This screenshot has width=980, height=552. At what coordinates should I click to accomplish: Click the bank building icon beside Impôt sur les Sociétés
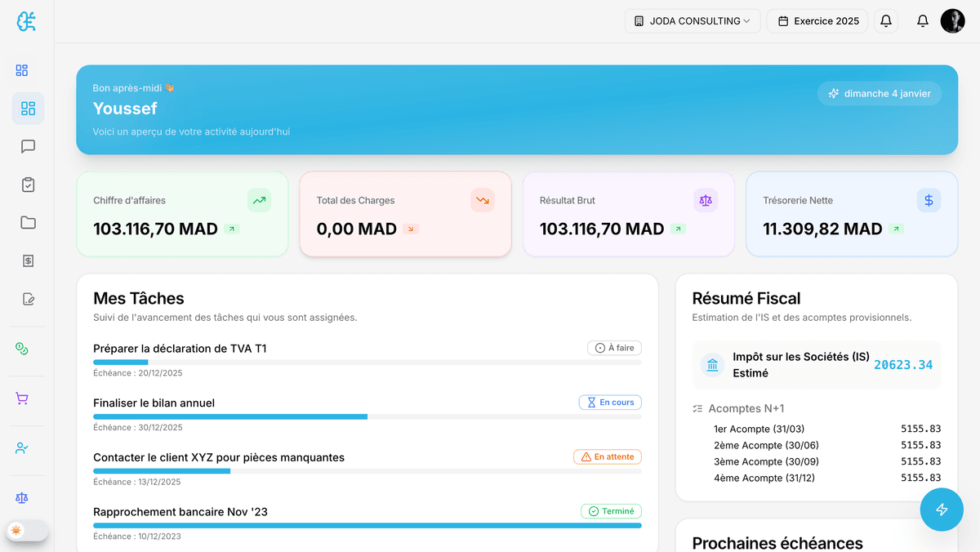coord(713,365)
